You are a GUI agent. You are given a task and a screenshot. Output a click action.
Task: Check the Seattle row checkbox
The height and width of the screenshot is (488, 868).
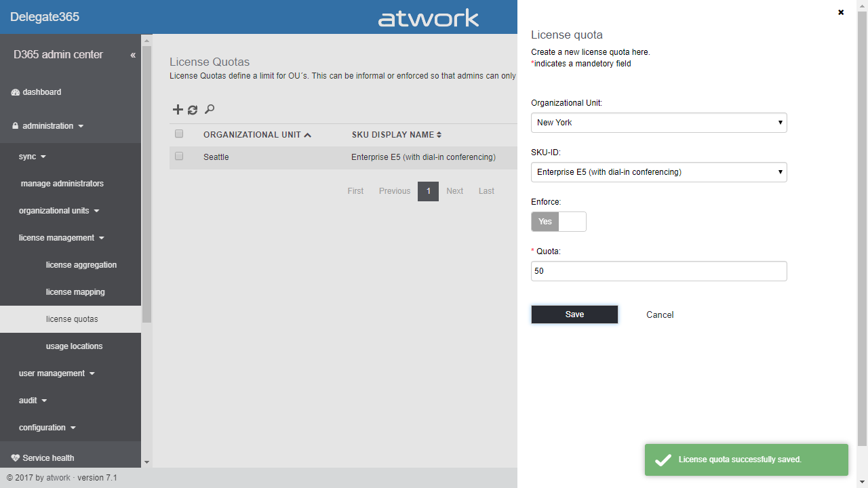[x=179, y=156]
